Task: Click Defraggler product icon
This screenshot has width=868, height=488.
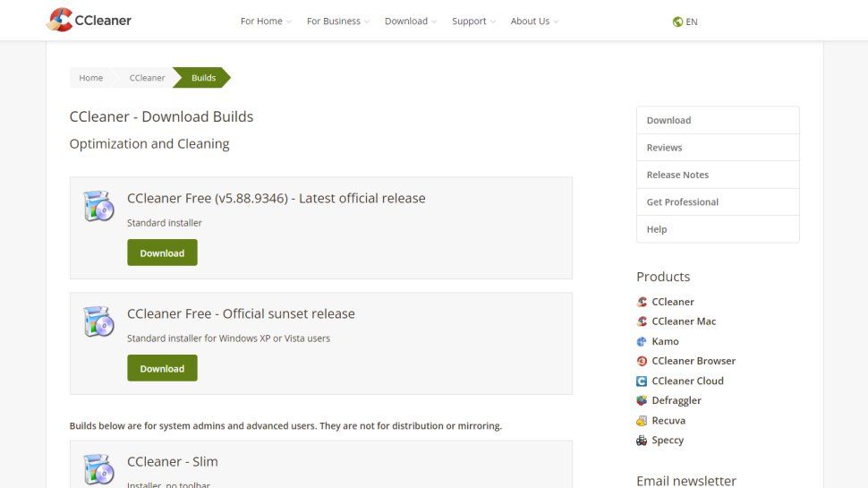Action: pyautogui.click(x=642, y=400)
